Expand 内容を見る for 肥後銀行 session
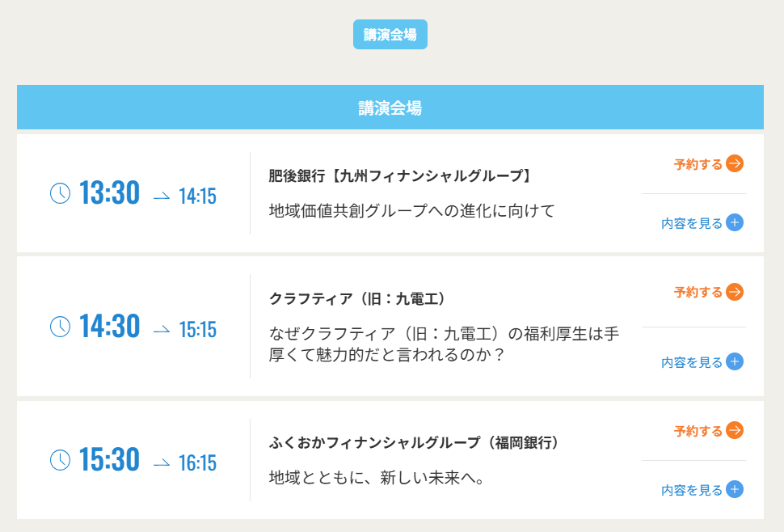Viewport: 784px width, 532px height. point(692,223)
